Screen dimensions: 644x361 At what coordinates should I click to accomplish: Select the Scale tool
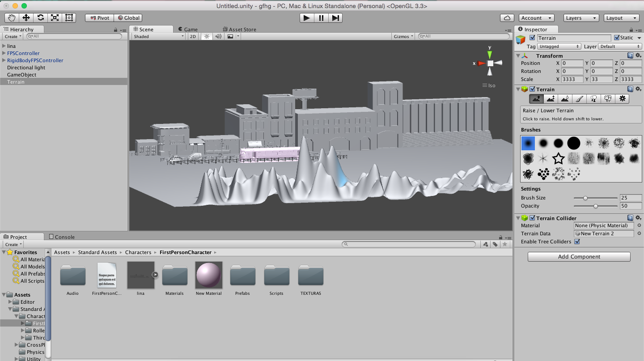click(55, 18)
